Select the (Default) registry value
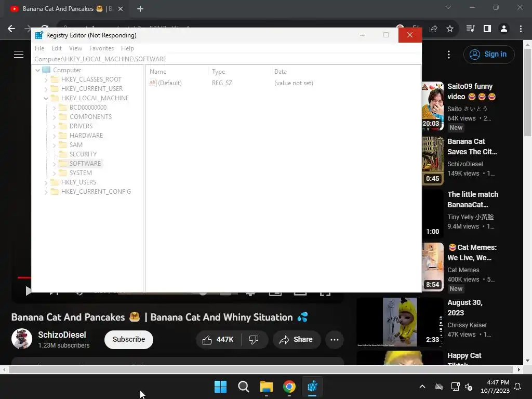 (x=170, y=83)
